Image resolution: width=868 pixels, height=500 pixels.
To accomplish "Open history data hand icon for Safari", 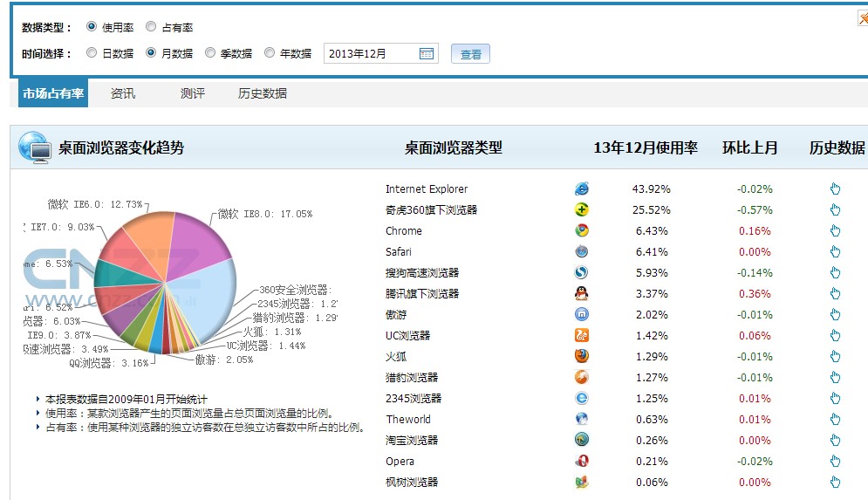I will click(835, 251).
